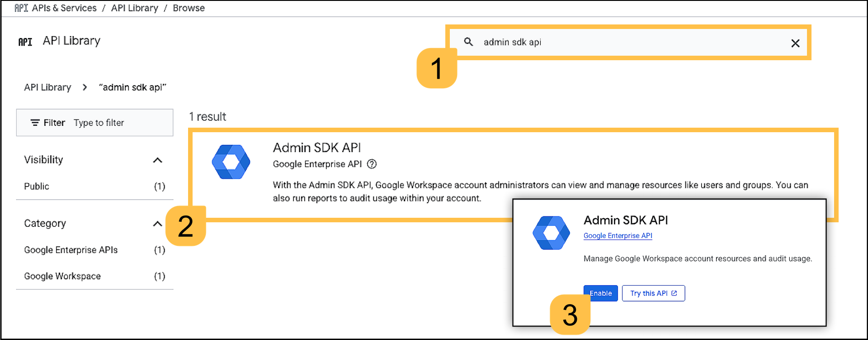868x340 pixels.
Task: Click the Try this API button
Action: 653,293
